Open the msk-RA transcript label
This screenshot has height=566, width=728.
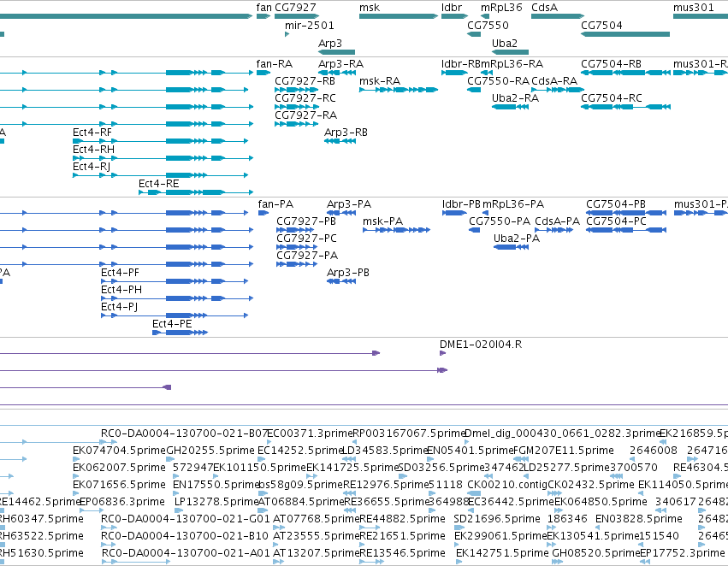click(380, 81)
